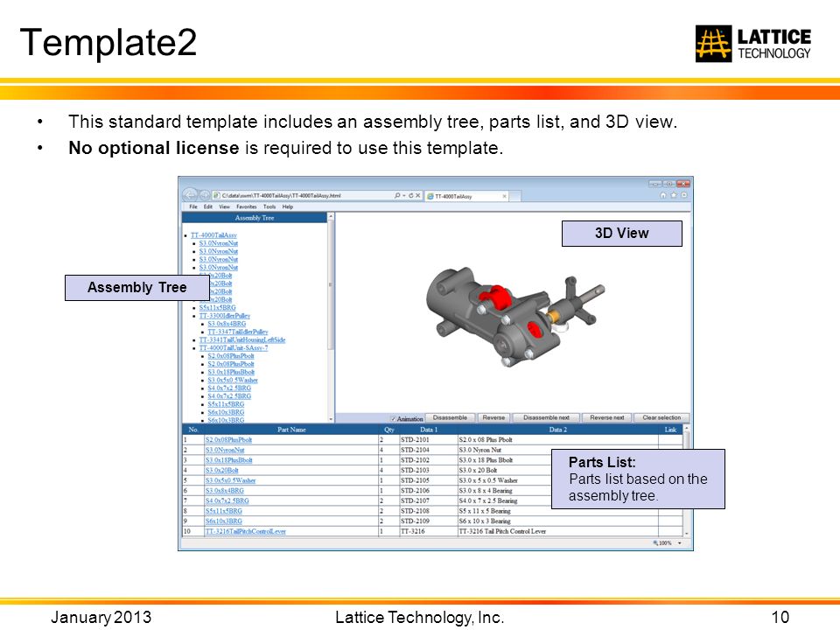
Task: Open browser Tools gear icon
Action: coord(683,195)
